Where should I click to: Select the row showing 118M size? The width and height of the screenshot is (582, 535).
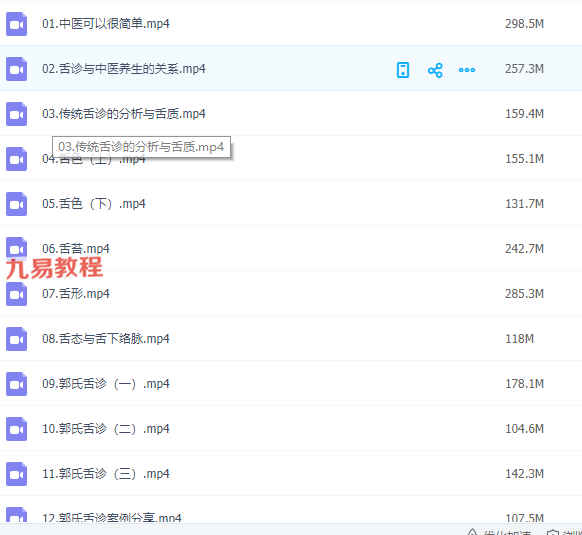291,339
